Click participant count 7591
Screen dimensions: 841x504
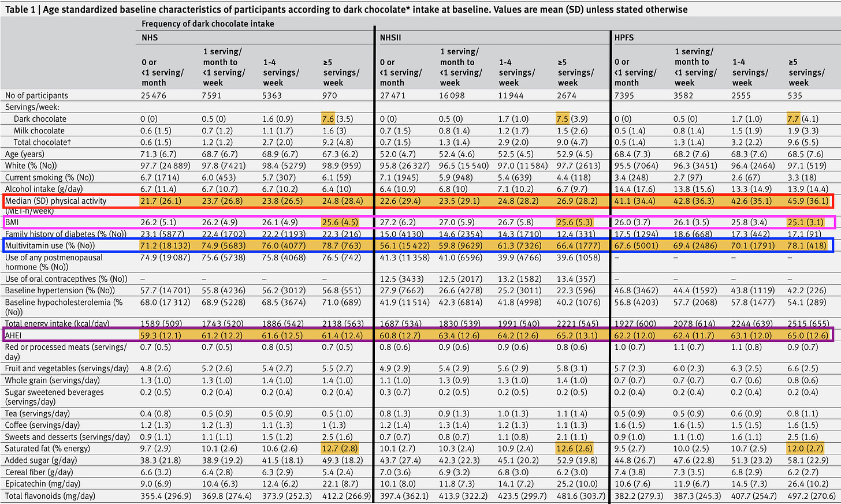(211, 95)
